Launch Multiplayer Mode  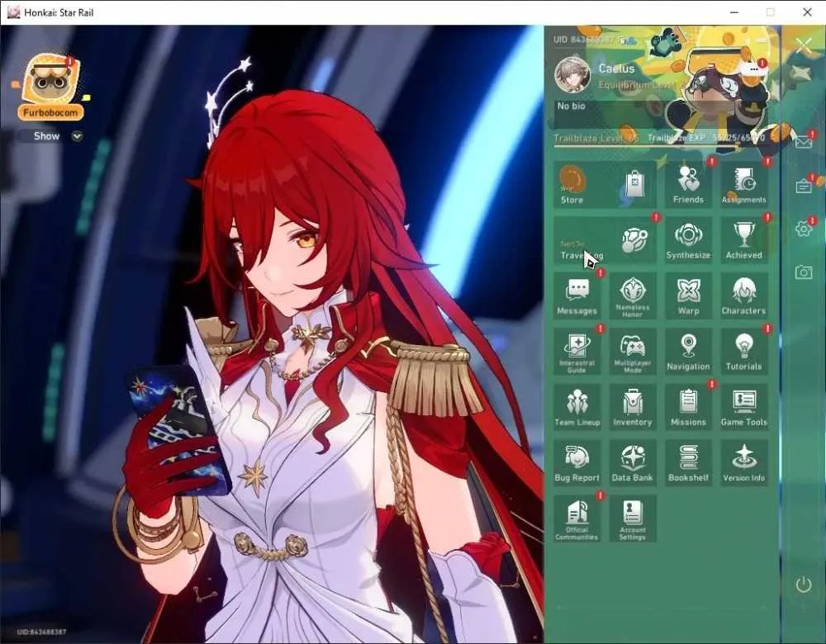[633, 352]
